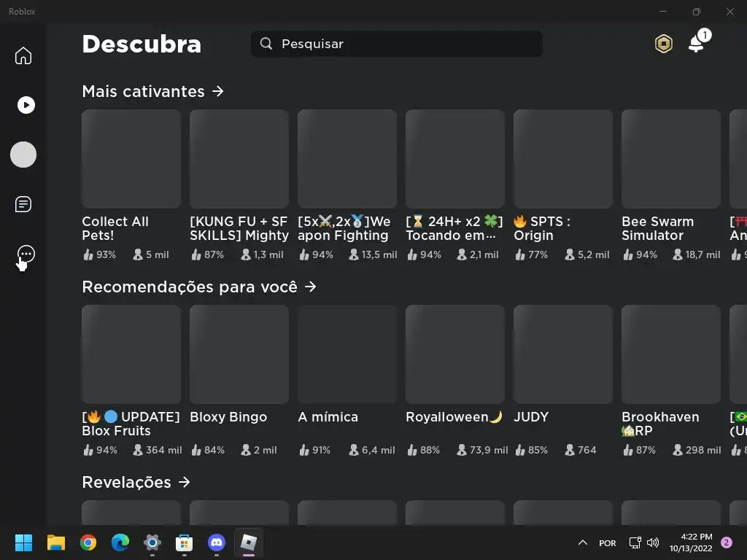Open the JUDY game thumbnail

coord(563,354)
